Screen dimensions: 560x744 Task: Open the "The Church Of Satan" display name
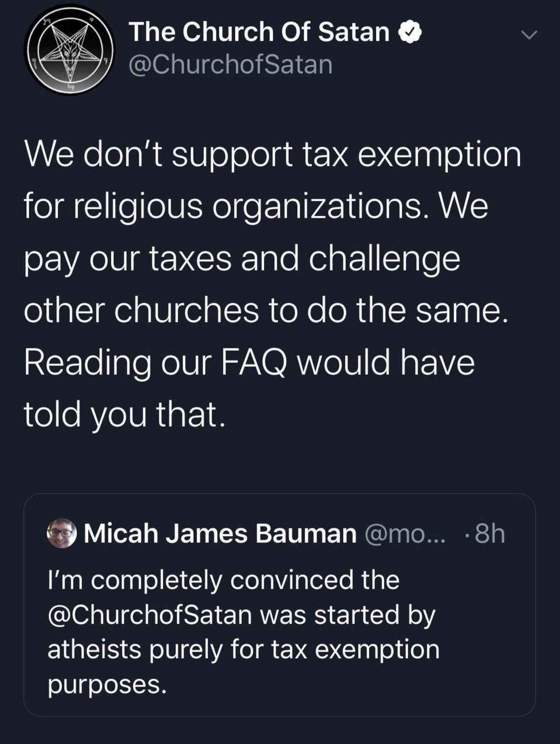[x=259, y=33]
